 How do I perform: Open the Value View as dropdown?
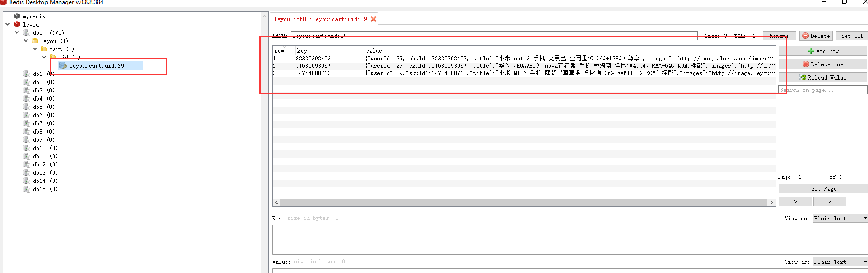tap(840, 262)
